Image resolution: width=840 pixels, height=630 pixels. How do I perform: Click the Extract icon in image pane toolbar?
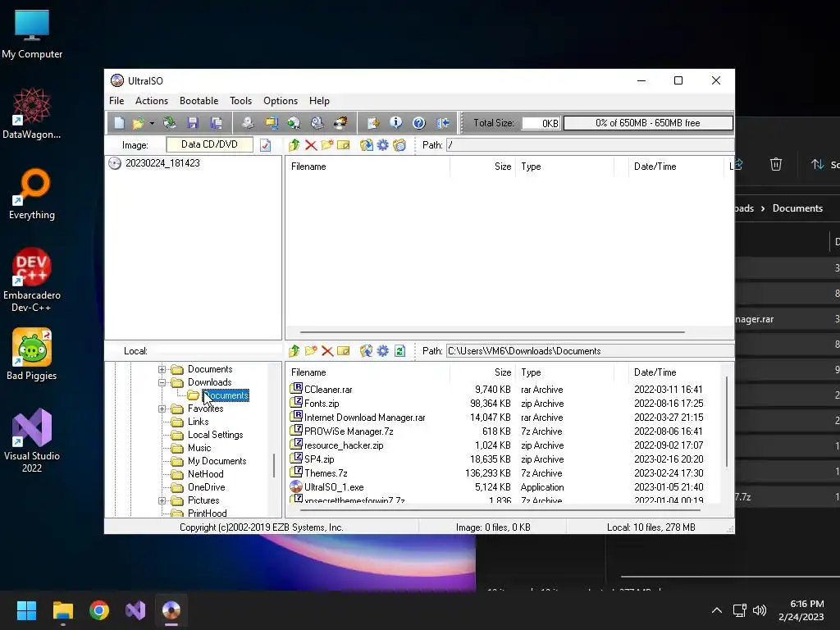point(367,145)
